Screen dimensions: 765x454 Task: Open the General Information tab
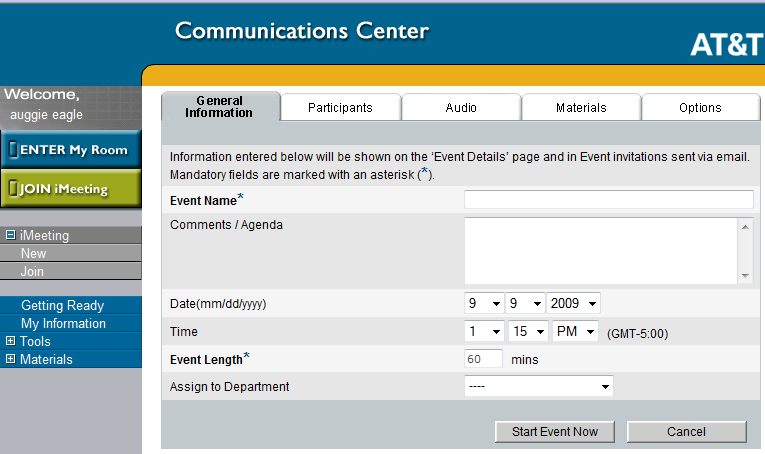coord(221,106)
